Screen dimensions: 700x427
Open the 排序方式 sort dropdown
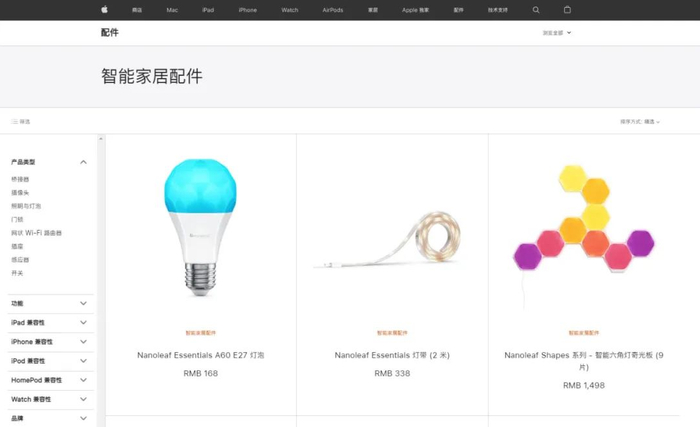pyautogui.click(x=640, y=121)
